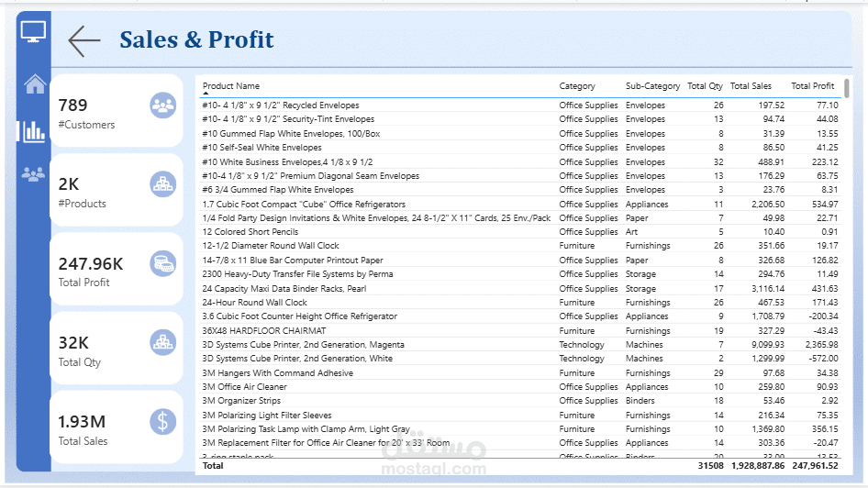Screen dimensions: 868x488
Task: Sort table by Category column header
Action: (x=577, y=85)
